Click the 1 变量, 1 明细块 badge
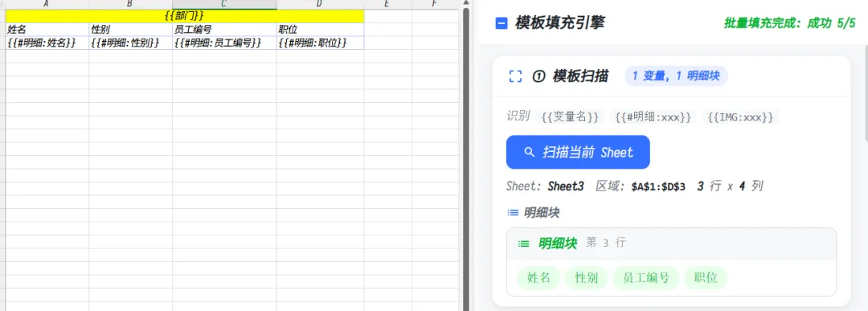868x311 pixels. [676, 76]
